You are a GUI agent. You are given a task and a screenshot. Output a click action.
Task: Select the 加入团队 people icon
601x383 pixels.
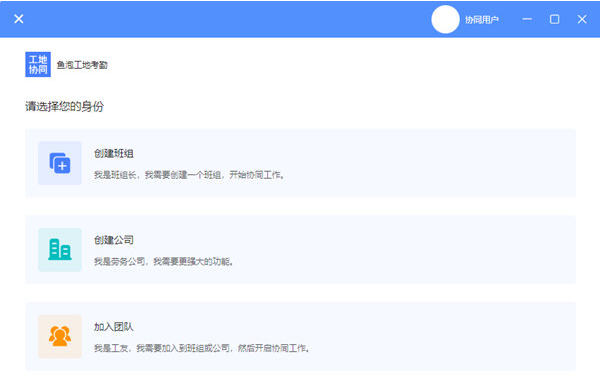point(60,336)
